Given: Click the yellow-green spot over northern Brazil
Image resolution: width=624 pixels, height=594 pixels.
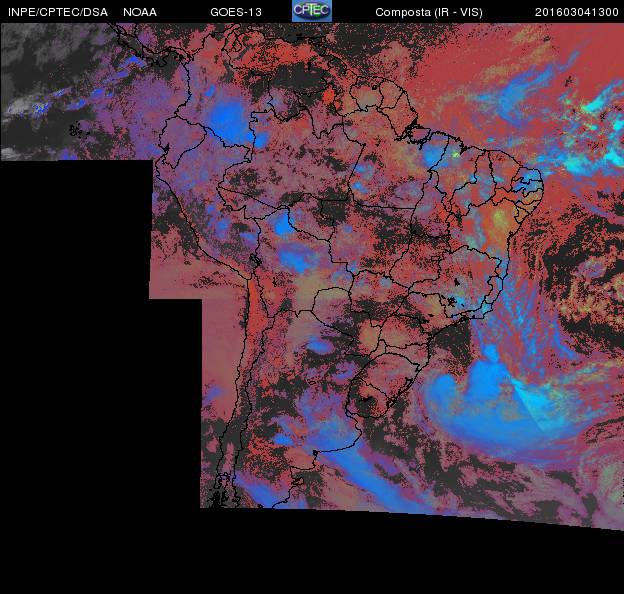Looking at the screenshot, I should point(456,155).
